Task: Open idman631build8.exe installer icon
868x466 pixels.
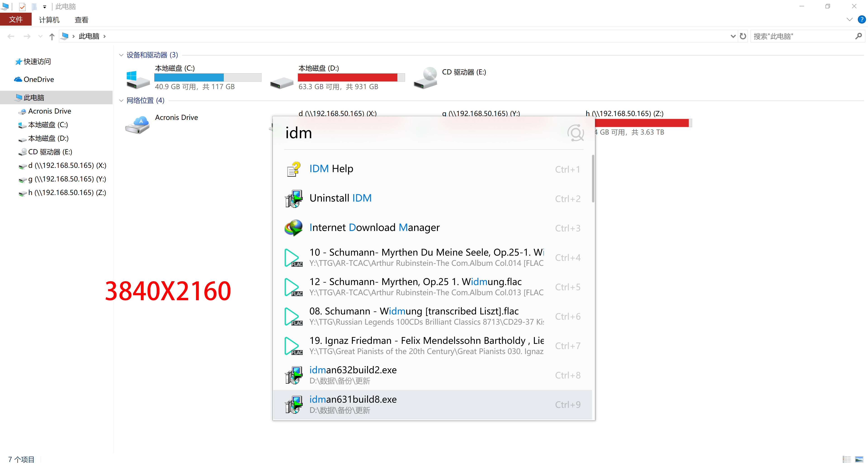Action: point(294,404)
